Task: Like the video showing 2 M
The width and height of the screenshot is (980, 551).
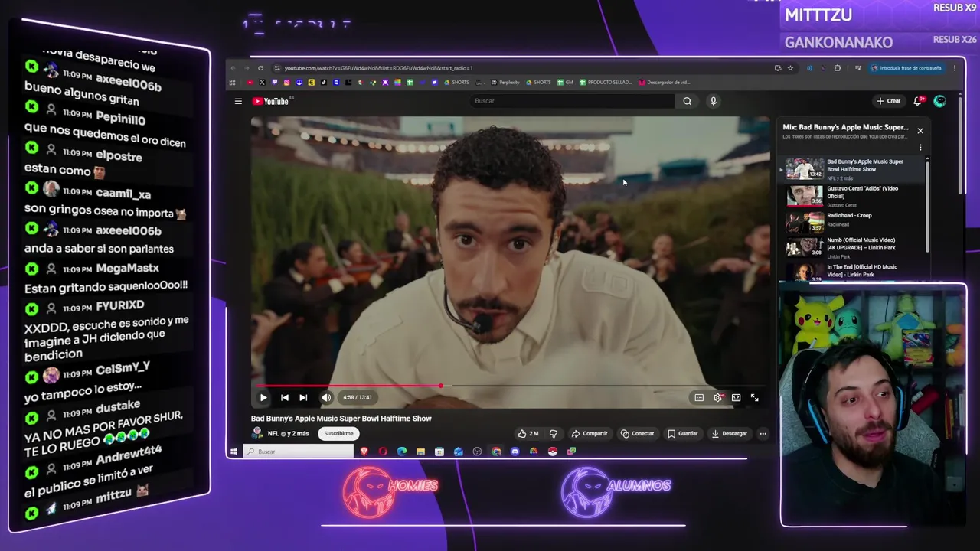Action: 528,434
